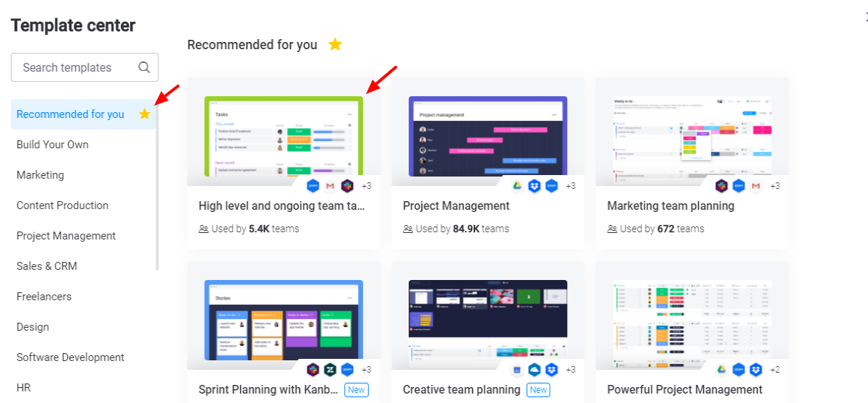Open the Marketing team planning template title
The width and height of the screenshot is (868, 403).
[x=671, y=206]
